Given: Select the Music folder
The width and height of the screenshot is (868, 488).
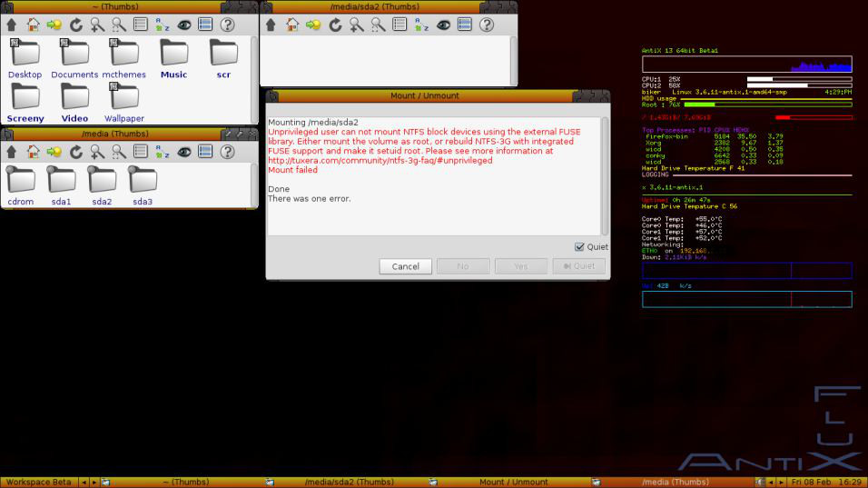Looking at the screenshot, I should [x=173, y=59].
